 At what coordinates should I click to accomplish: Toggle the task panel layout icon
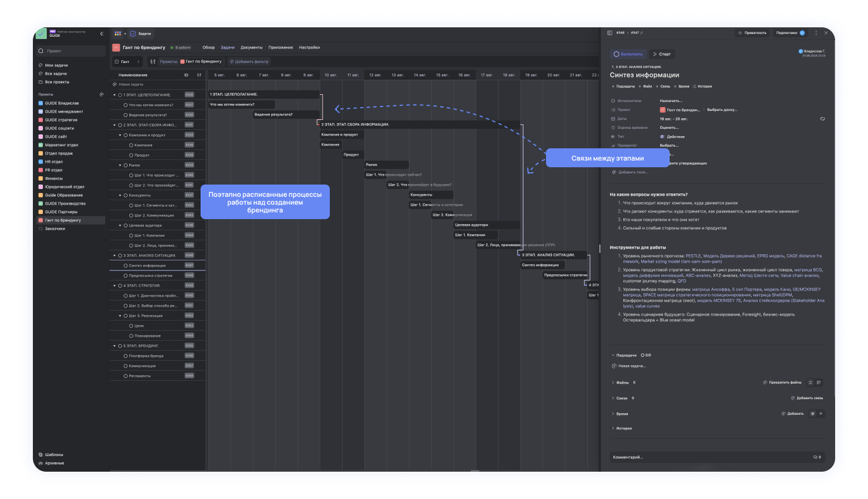point(609,33)
